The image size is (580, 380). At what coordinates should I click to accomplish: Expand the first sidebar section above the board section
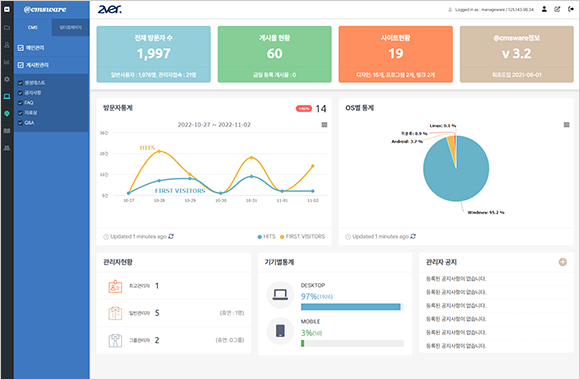point(51,48)
